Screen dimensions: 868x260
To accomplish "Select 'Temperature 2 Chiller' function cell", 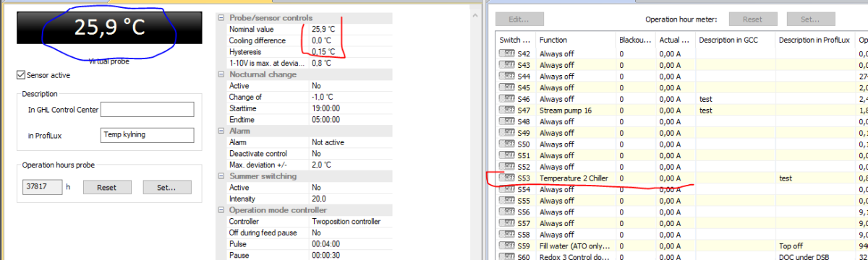I will tap(576, 178).
